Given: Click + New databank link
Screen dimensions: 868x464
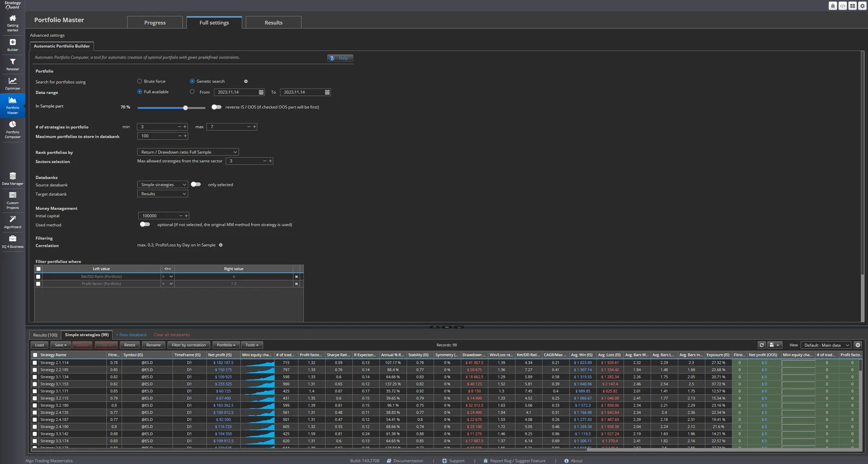Looking at the screenshot, I should (x=131, y=335).
